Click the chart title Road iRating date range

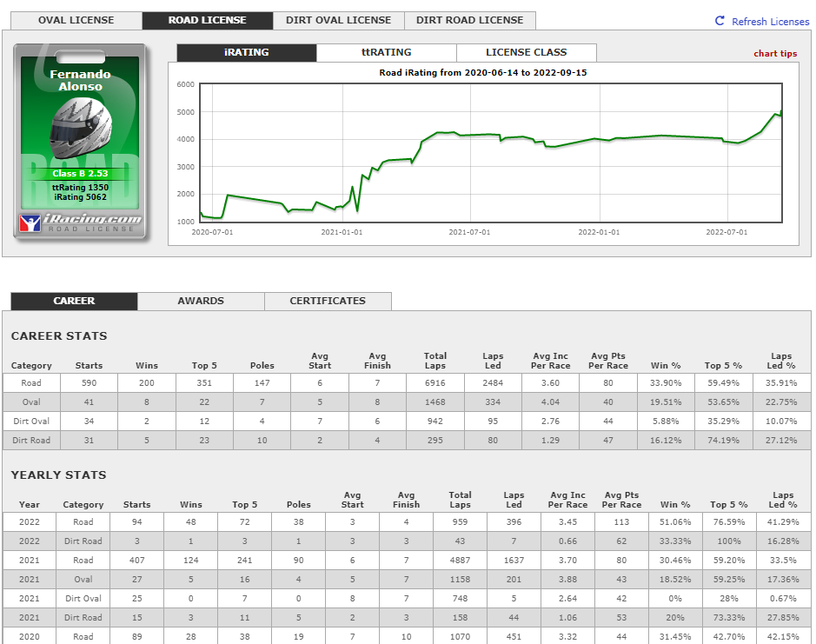[482, 73]
